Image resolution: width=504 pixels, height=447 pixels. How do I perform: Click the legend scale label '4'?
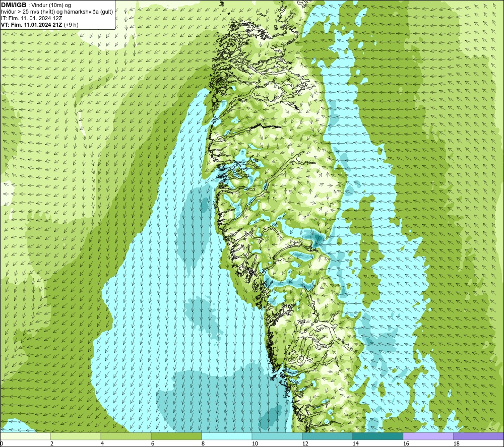102,443
